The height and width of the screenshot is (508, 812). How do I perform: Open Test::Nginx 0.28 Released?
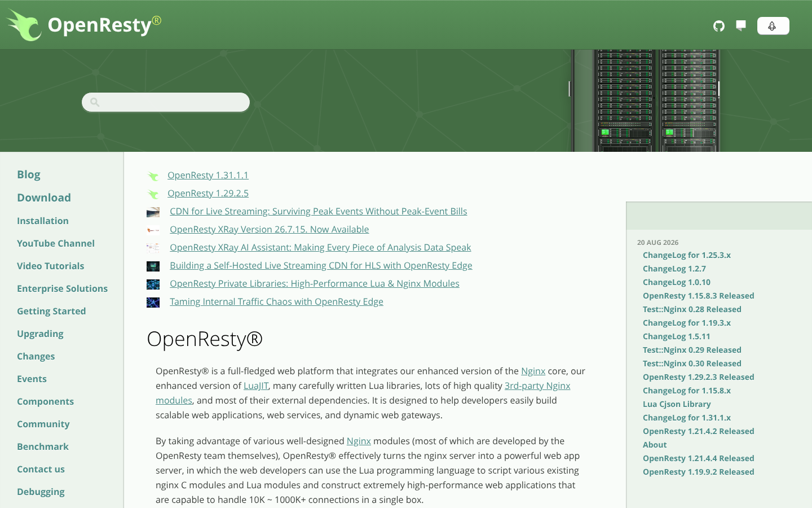pyautogui.click(x=692, y=309)
